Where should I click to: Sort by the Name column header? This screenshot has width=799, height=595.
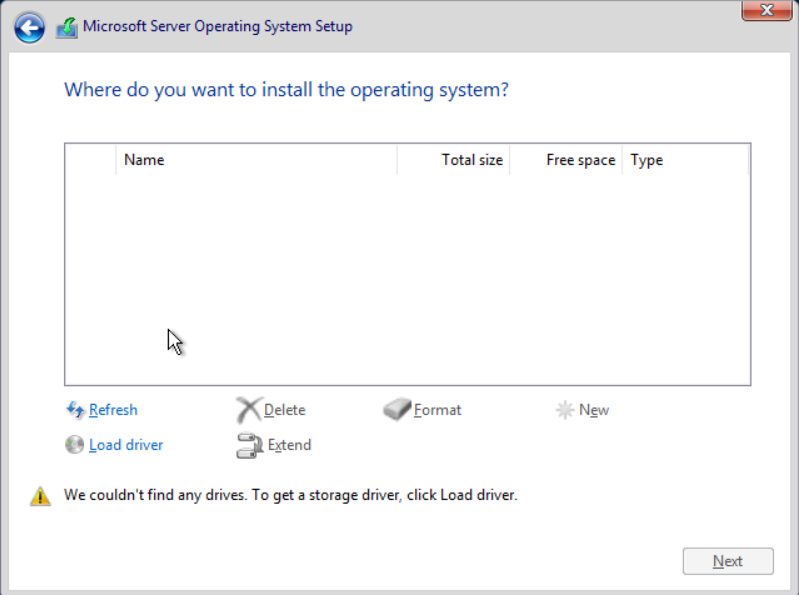pos(256,160)
